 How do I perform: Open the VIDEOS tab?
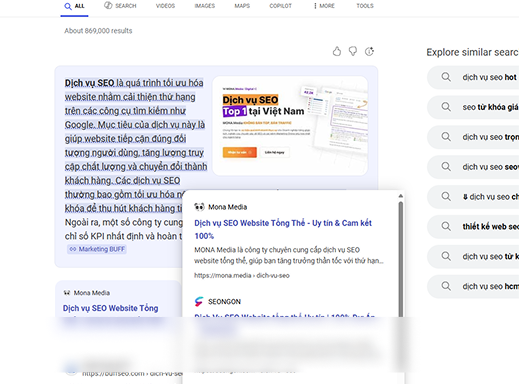point(165,6)
